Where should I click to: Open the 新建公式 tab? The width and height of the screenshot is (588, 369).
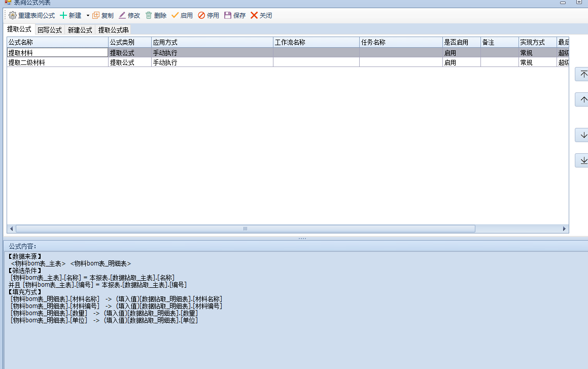click(80, 30)
